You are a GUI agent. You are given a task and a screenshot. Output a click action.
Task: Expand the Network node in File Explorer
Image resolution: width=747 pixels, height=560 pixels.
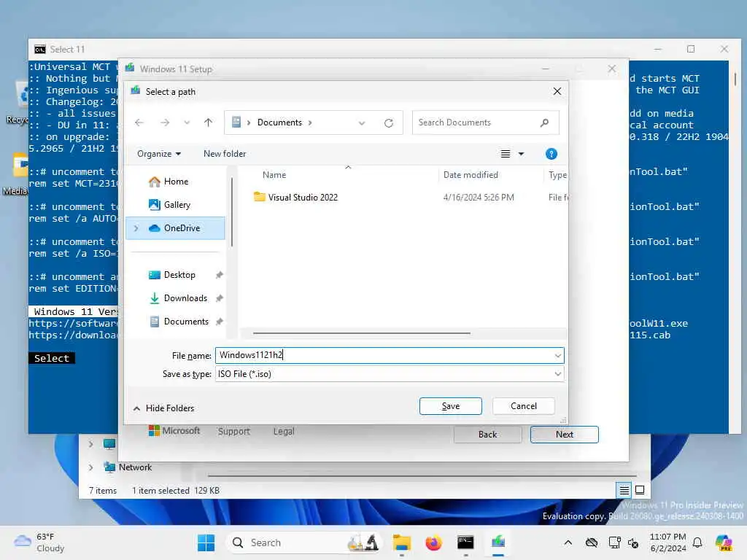[91, 467]
